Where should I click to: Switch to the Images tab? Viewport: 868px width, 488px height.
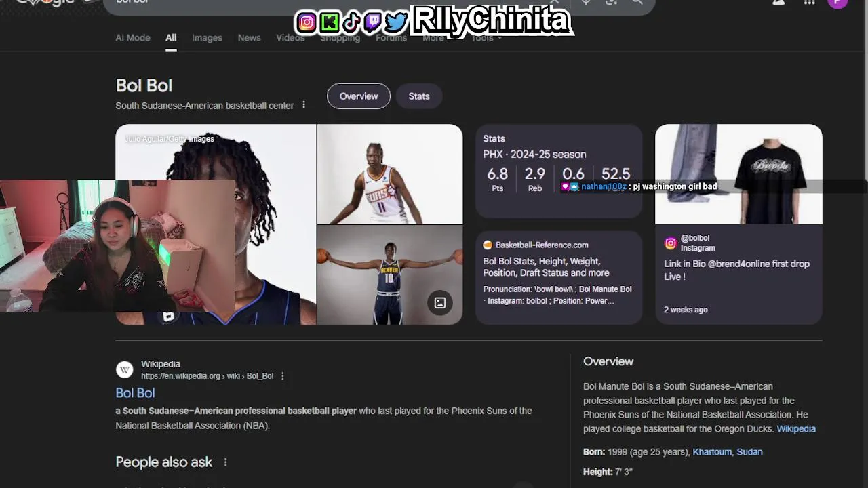(x=207, y=38)
